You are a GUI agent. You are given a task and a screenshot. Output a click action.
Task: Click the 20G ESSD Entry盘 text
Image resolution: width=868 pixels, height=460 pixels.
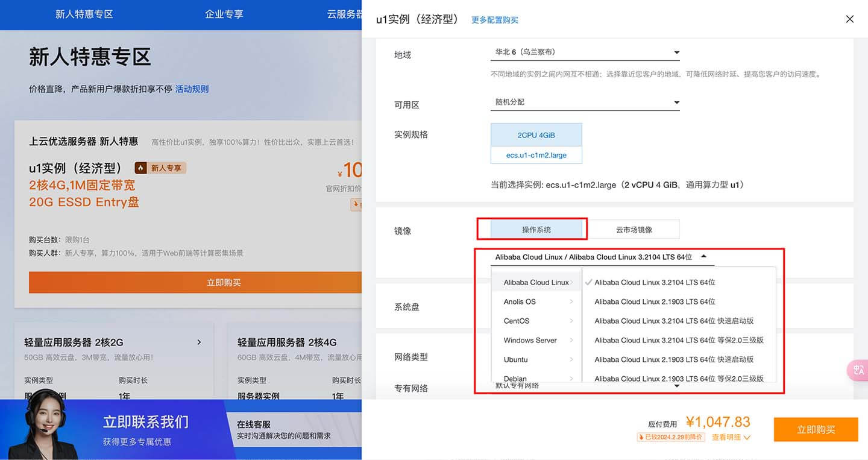84,202
